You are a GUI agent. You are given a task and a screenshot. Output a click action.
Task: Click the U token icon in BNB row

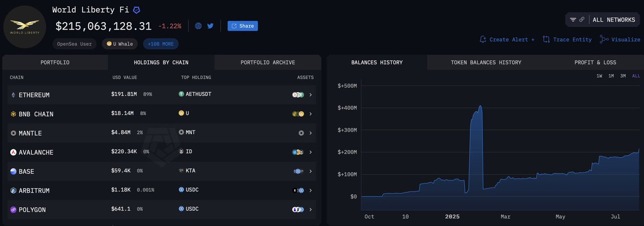(x=181, y=113)
